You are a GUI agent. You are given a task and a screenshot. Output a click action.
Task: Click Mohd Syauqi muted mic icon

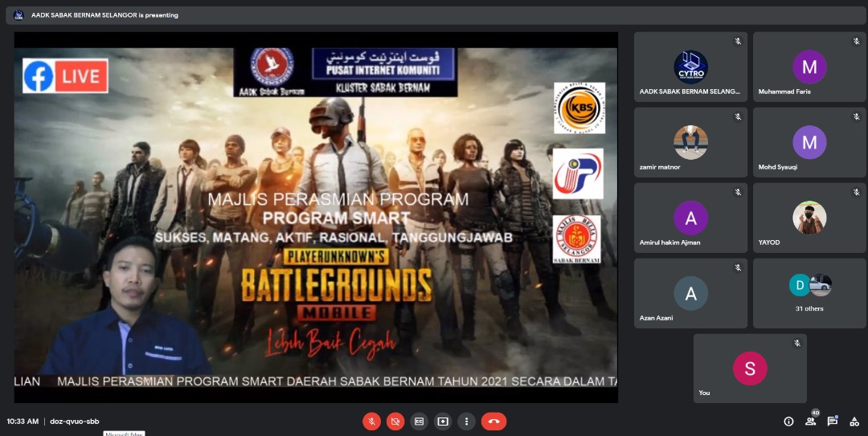(x=857, y=116)
